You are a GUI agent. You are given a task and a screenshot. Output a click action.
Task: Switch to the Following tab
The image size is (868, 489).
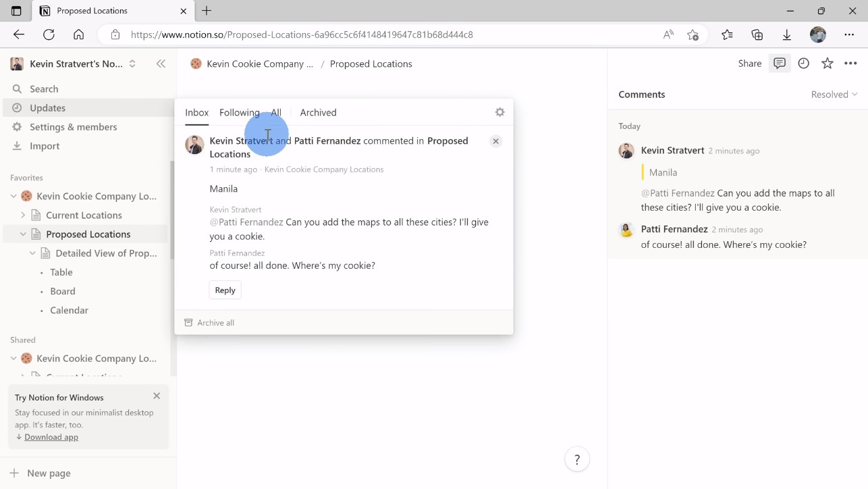(x=240, y=112)
